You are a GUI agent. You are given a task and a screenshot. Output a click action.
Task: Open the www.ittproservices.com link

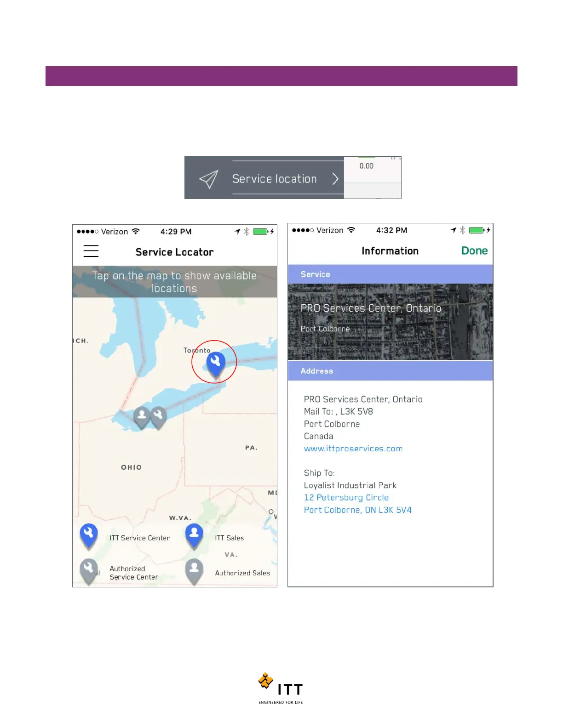point(353,449)
